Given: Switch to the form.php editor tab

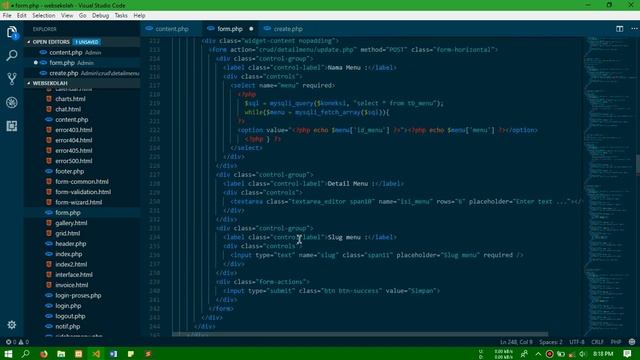Looking at the screenshot, I should 230,29.
